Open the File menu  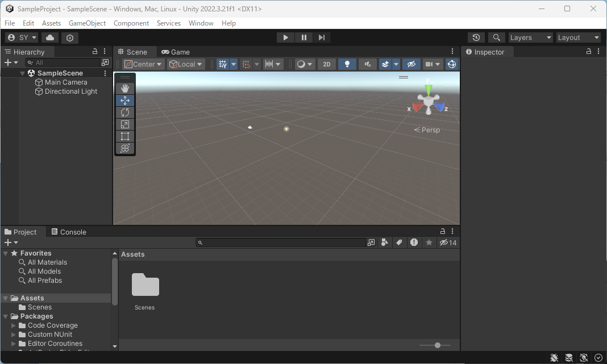(10, 23)
